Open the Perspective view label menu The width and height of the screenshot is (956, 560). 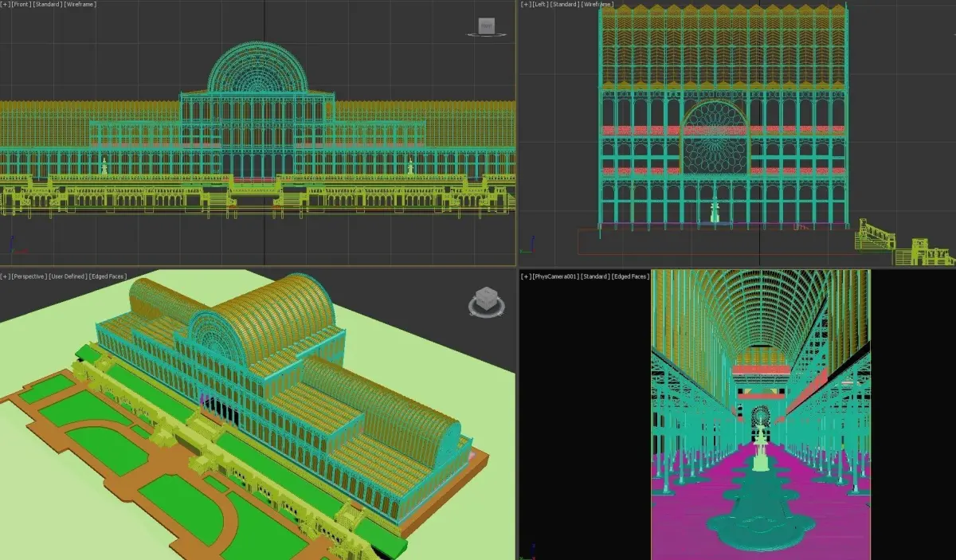point(29,276)
